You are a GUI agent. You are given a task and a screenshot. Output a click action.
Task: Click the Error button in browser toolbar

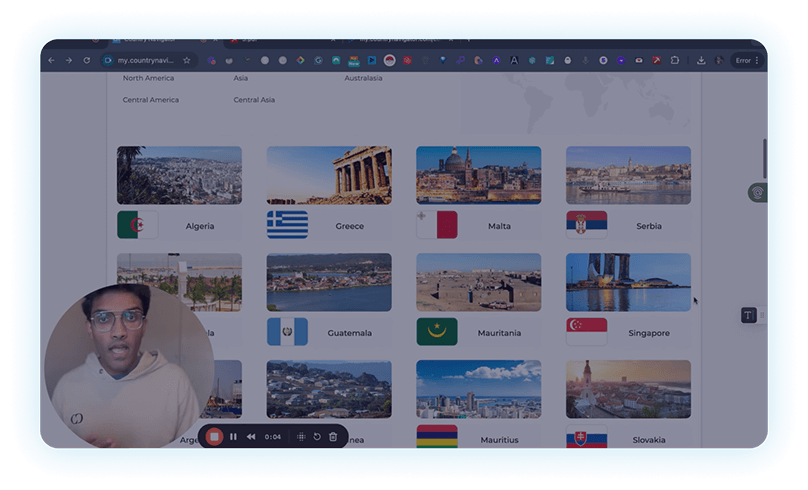point(745,60)
